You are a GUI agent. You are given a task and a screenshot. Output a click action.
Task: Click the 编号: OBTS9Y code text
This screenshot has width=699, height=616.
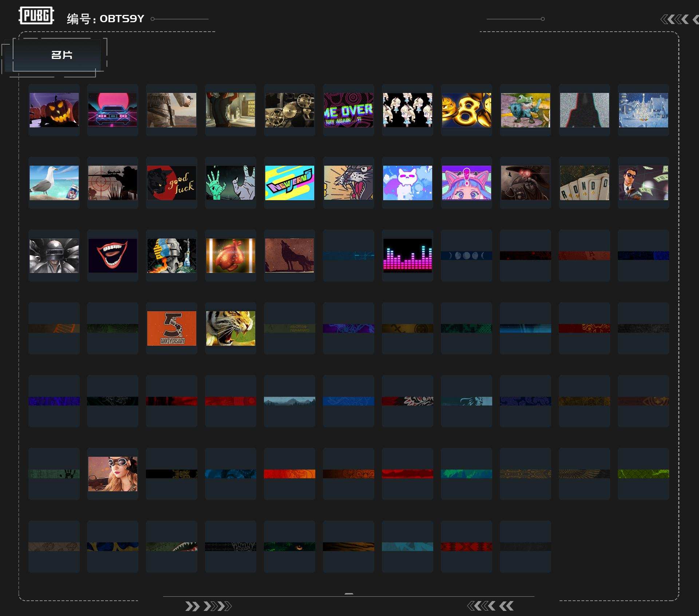point(106,19)
